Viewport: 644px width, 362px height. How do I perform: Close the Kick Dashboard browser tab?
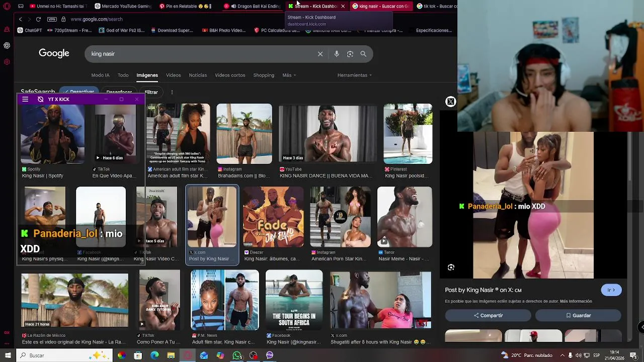point(343,6)
